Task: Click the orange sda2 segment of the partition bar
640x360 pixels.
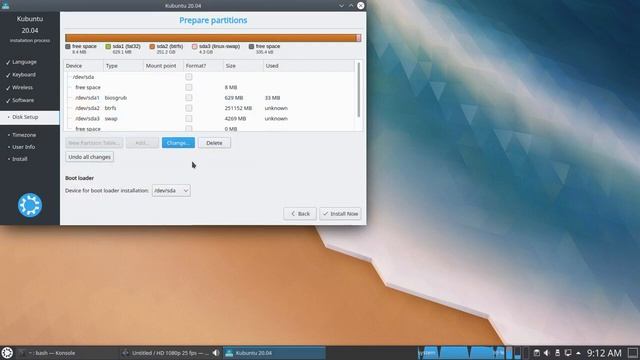Action: tap(211, 38)
